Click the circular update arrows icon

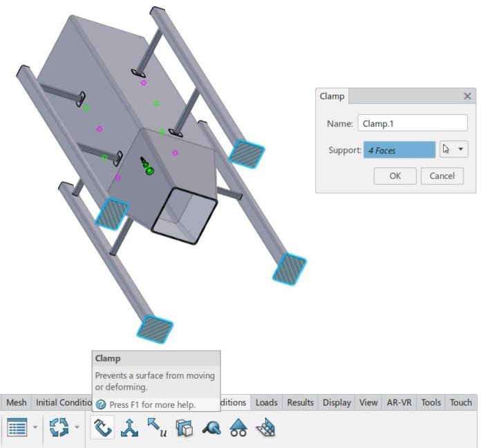point(59,428)
